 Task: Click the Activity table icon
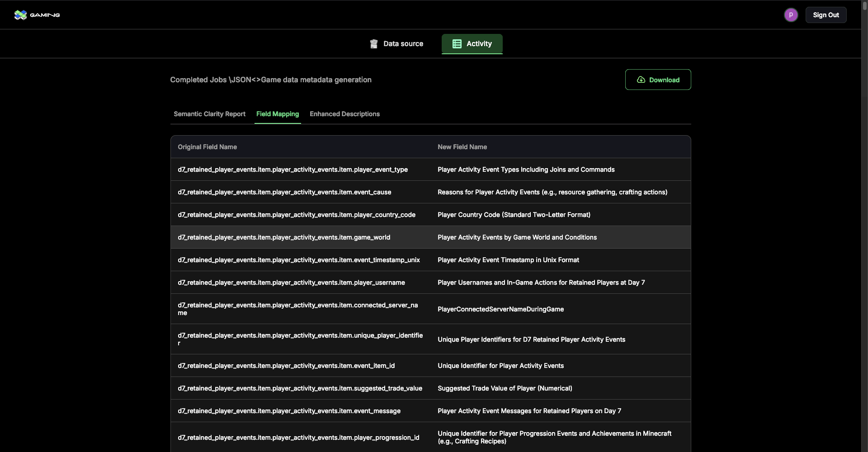pyautogui.click(x=457, y=44)
